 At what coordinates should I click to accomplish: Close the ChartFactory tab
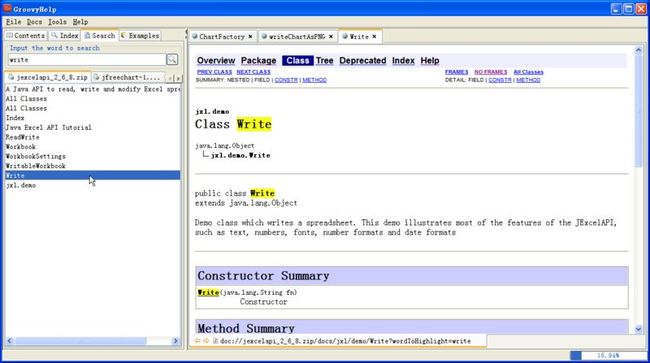tap(250, 36)
